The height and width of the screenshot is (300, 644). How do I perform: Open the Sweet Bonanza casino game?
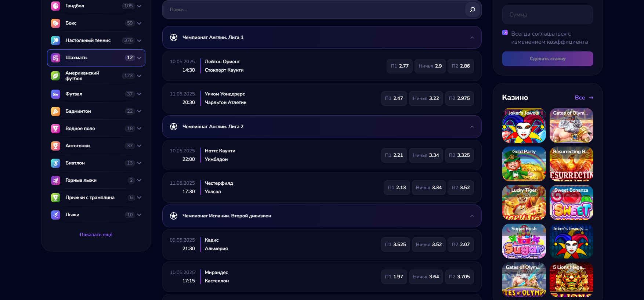coord(571,203)
